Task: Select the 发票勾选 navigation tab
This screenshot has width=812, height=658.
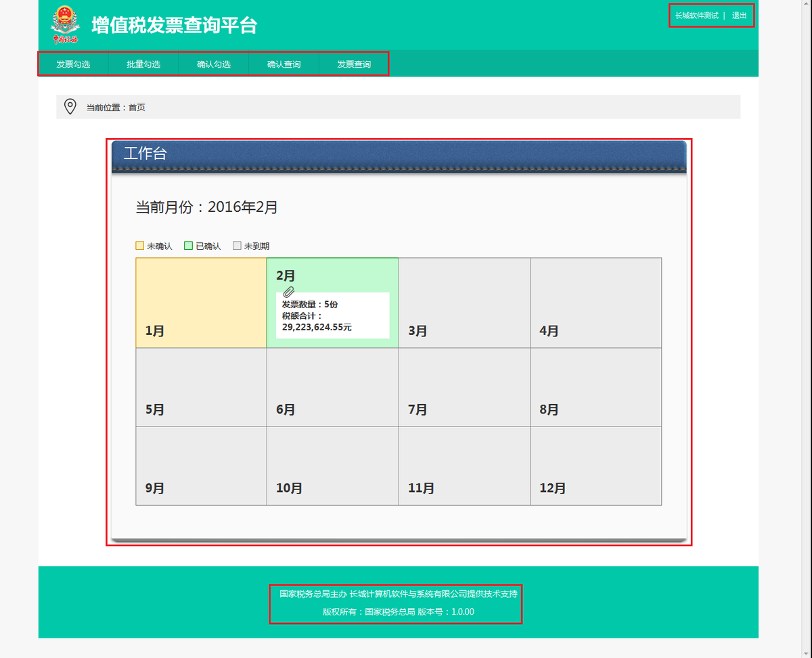Action: pyautogui.click(x=73, y=64)
